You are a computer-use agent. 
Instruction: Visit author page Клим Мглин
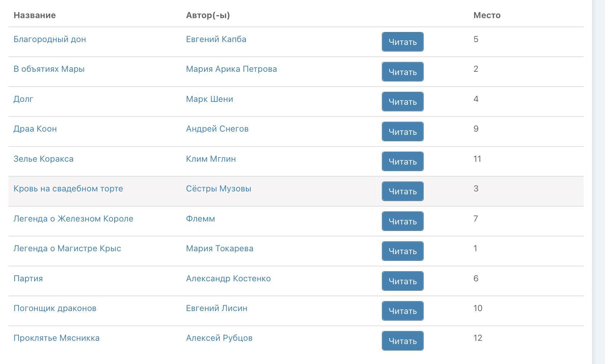[211, 159]
